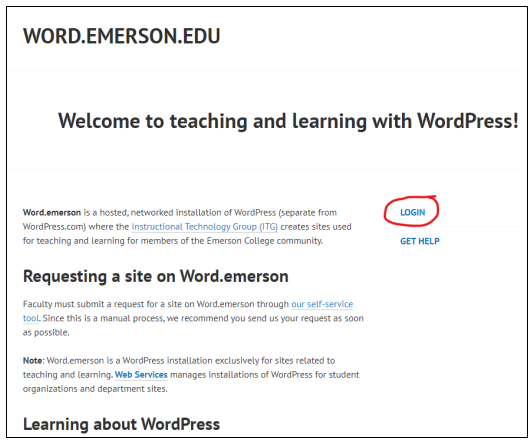
Task: Follow the 'our self-service' link text
Action: (x=322, y=304)
